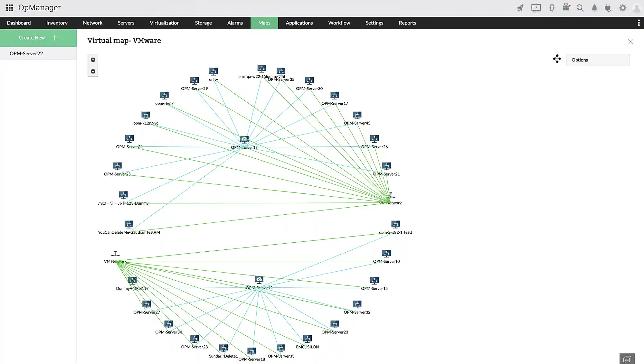Click the map layout share icon
644x364 pixels.
coord(557,59)
